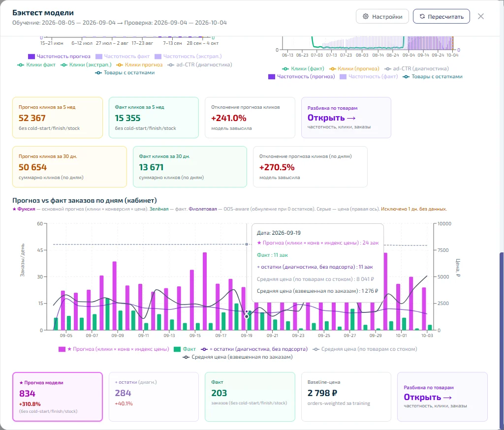Screen dimensions: 504x430
Task: Toggle the Факт legend series in orders chart
Action: tap(185, 349)
